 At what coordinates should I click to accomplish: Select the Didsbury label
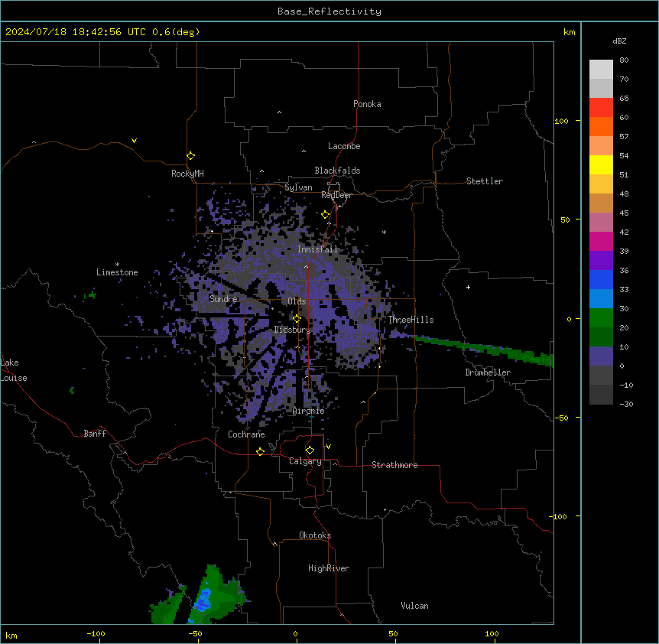(293, 330)
